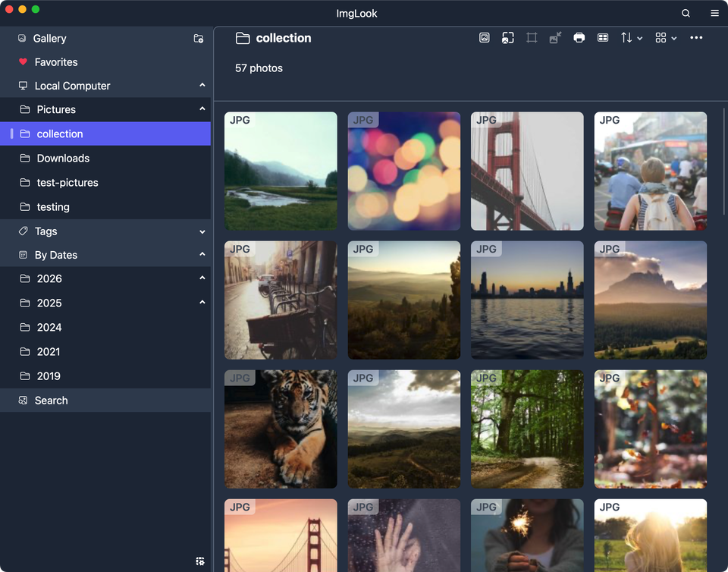
Task: Click the image frame scan toolbar icon
Action: click(508, 38)
